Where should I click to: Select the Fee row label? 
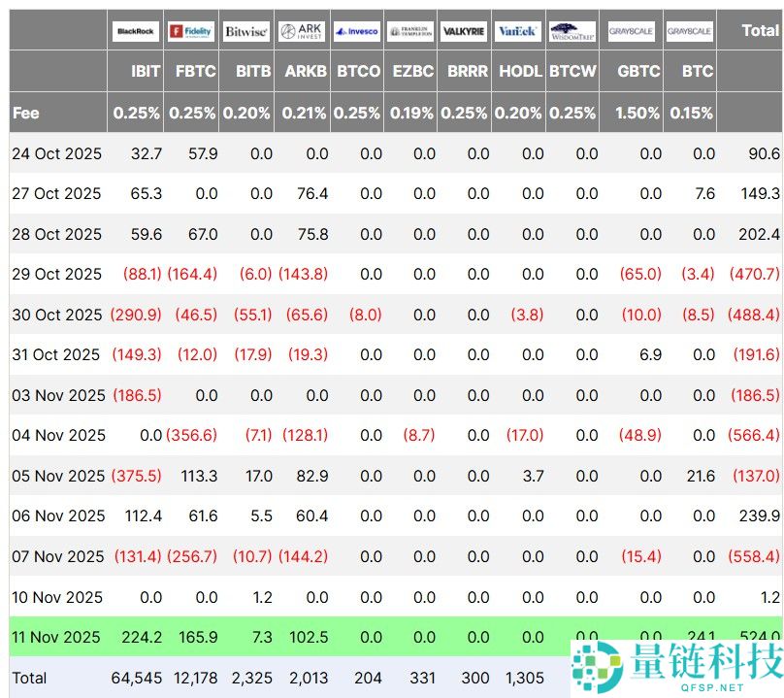(27, 113)
